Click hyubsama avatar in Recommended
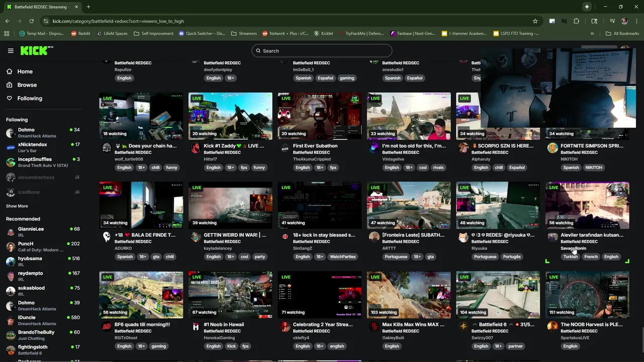 click(x=10, y=261)
